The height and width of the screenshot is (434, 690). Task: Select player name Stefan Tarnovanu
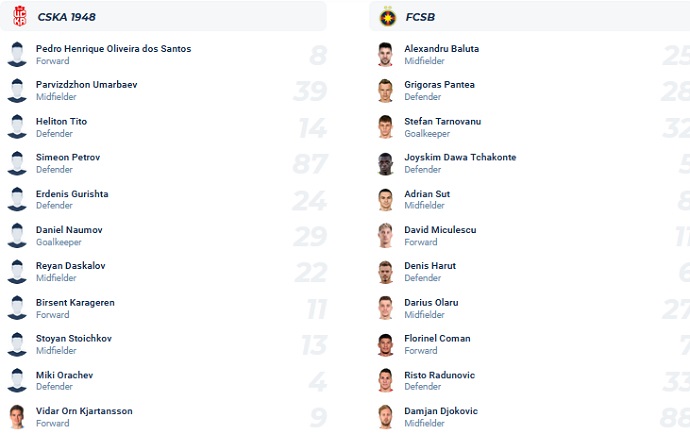(442, 121)
